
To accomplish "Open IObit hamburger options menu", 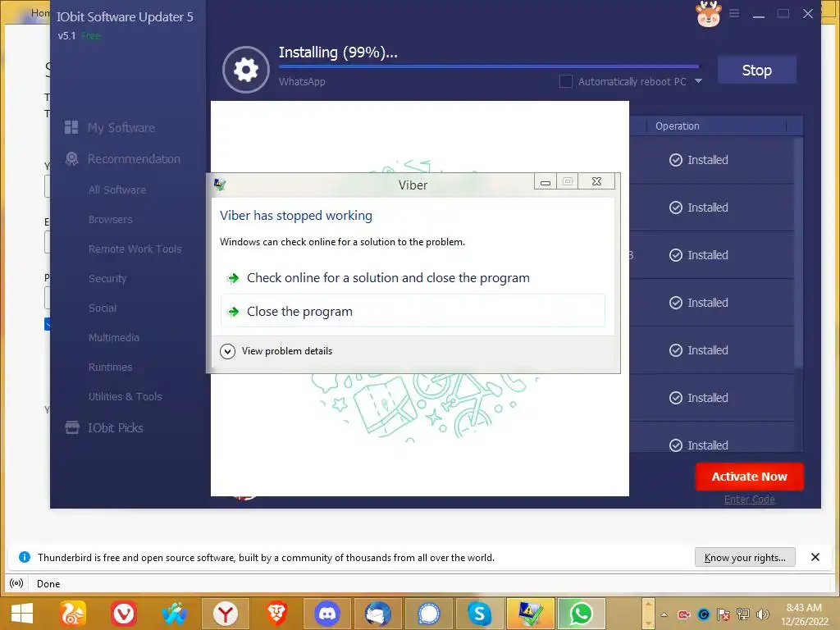I will pyautogui.click(x=734, y=13).
